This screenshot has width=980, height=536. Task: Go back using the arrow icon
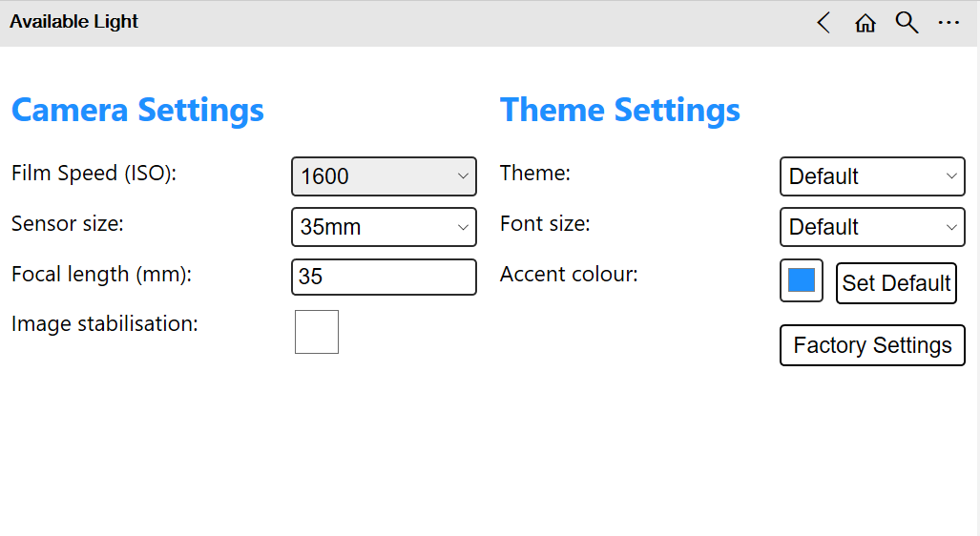824,23
